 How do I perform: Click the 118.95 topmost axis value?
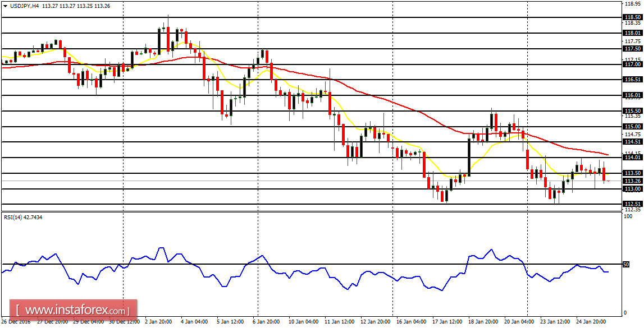coord(633,4)
